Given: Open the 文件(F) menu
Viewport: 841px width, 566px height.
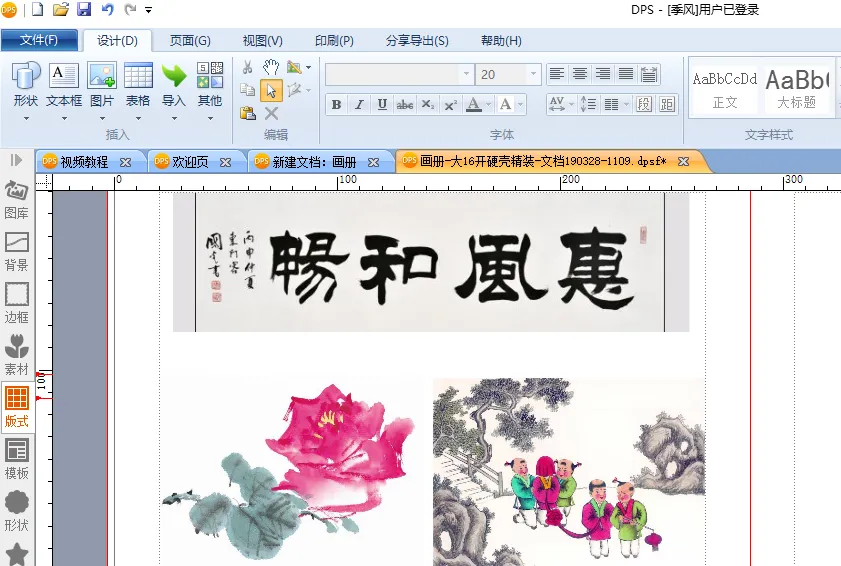Looking at the screenshot, I should point(39,40).
